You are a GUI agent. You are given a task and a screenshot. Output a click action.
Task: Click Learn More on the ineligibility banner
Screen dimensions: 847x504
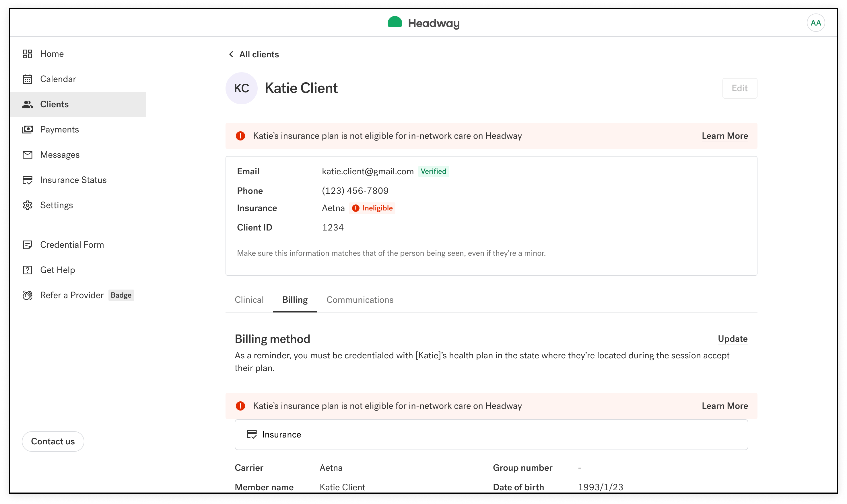pyautogui.click(x=725, y=136)
